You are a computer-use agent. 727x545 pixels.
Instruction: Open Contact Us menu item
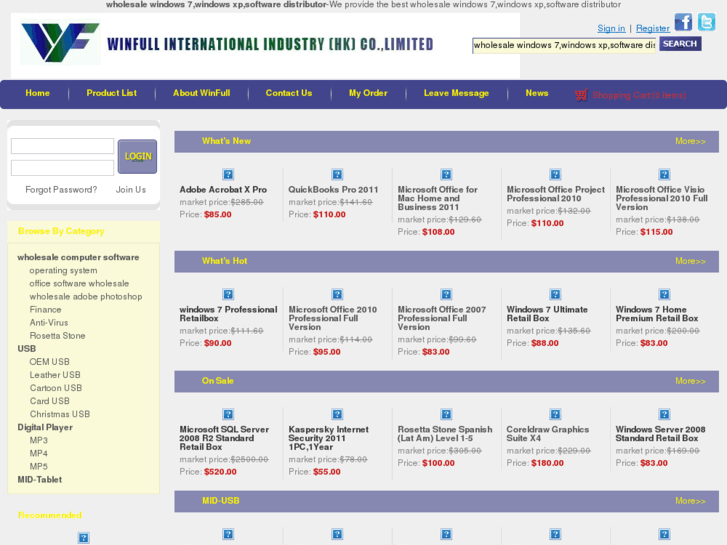[x=289, y=93]
